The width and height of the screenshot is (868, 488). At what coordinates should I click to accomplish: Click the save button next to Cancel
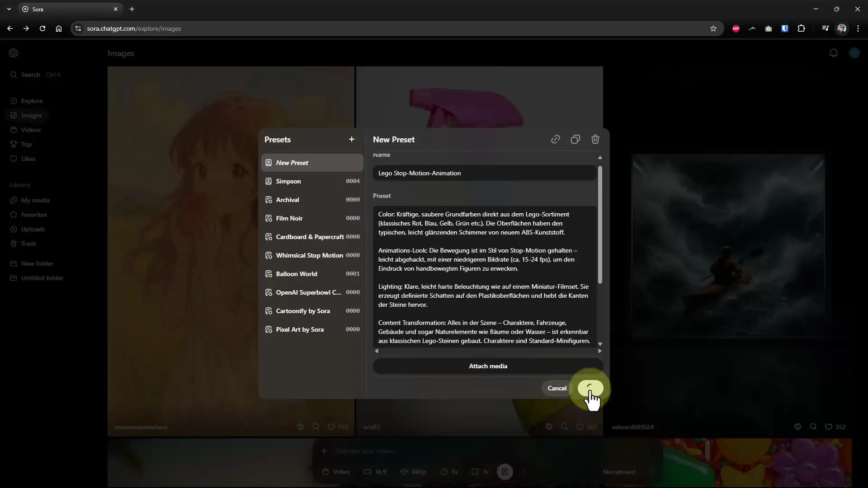click(x=590, y=388)
